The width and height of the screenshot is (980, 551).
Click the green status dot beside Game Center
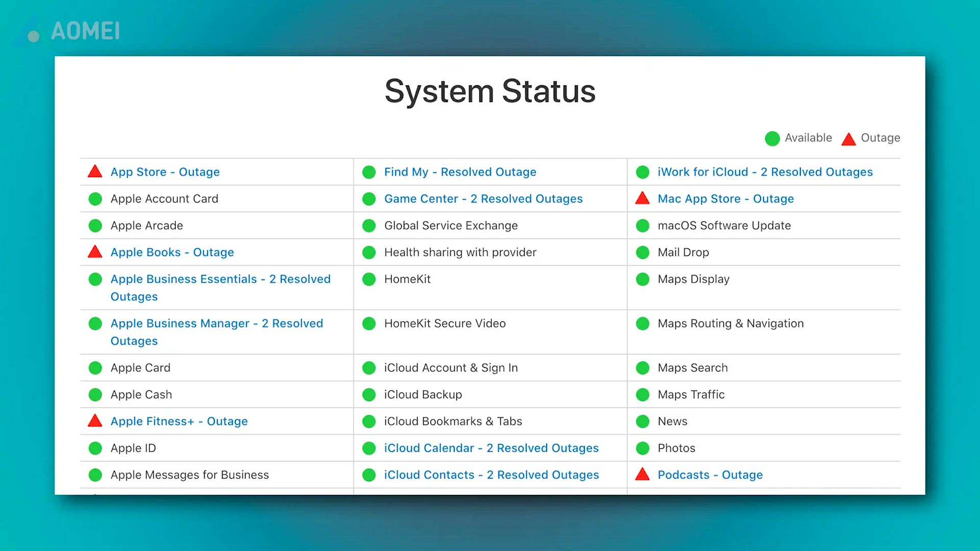coord(369,199)
